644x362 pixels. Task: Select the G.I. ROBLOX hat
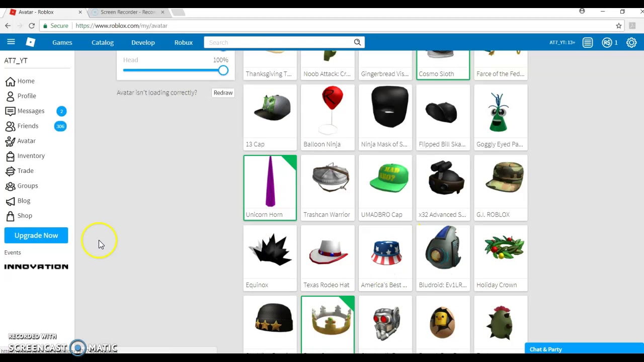point(501,188)
